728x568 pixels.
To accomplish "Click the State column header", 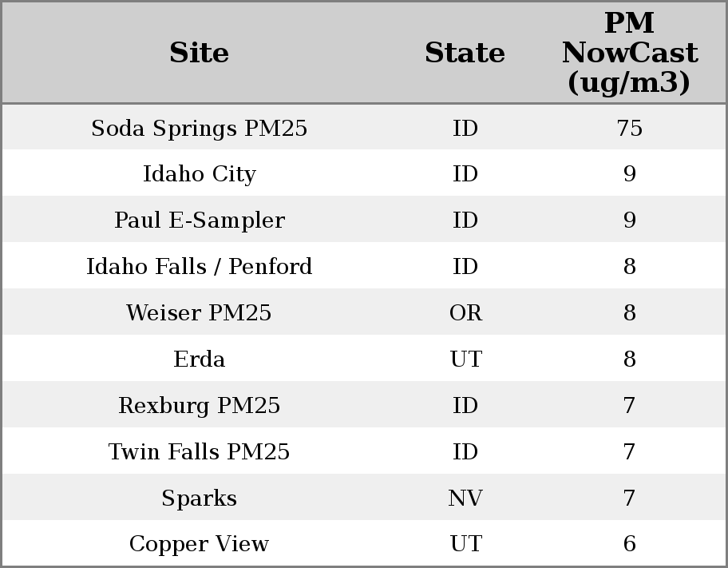I will click(465, 53).
